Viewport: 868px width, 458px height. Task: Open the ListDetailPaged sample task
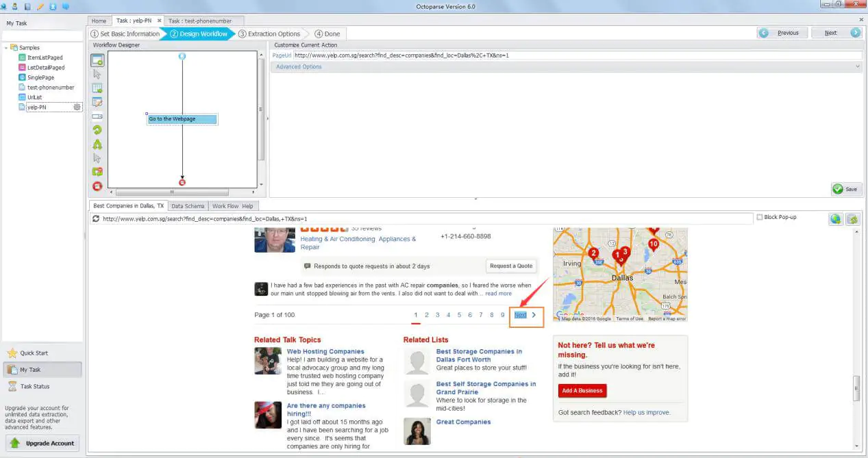click(46, 68)
